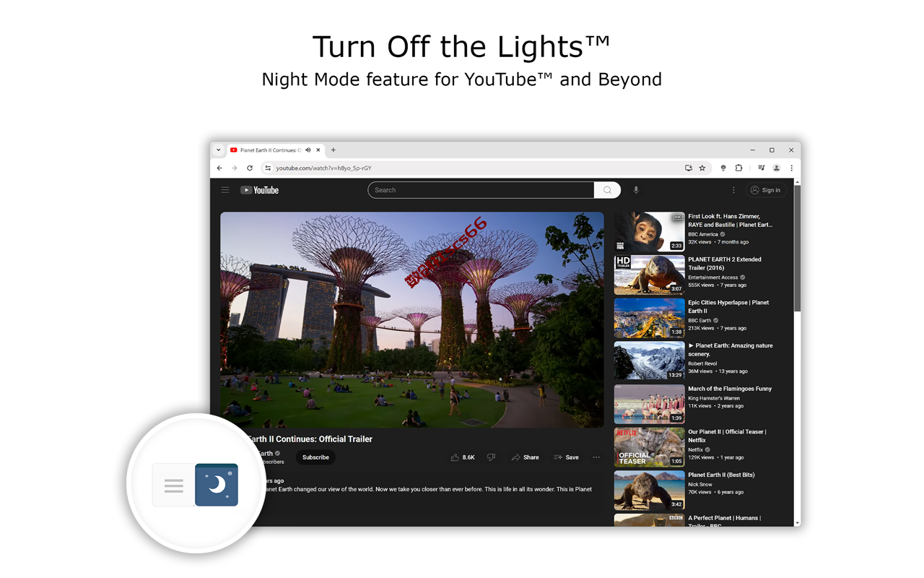Open Planet Earth: Amazing nature scenery thumbnail
This screenshot has height=578, width=924.
(649, 361)
